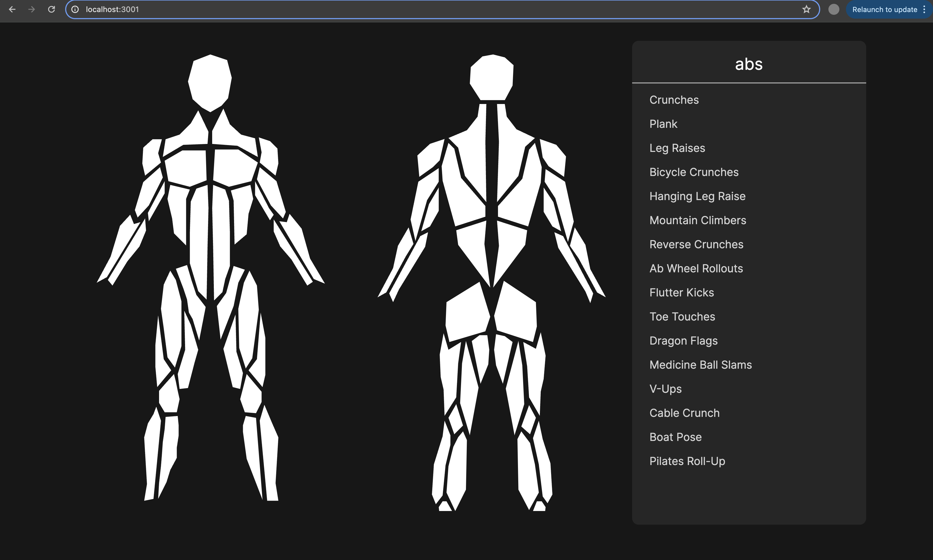
Task: Open the three-dot Chrome menu
Action: point(924,9)
